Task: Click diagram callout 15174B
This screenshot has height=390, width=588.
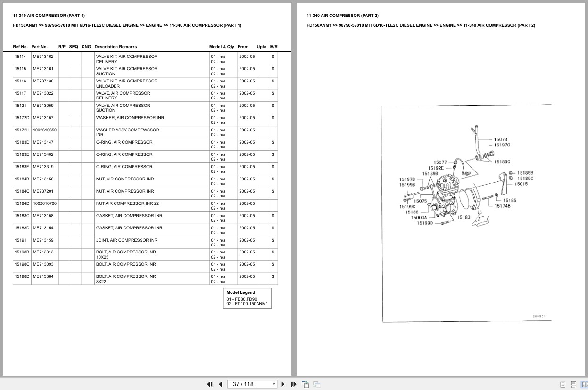Action: (x=502, y=206)
